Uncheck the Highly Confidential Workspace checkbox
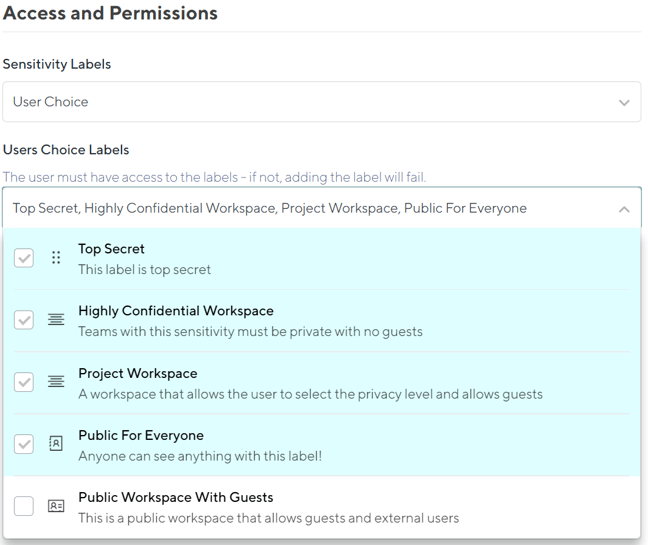Screen dimensions: 648x545 coord(24,320)
